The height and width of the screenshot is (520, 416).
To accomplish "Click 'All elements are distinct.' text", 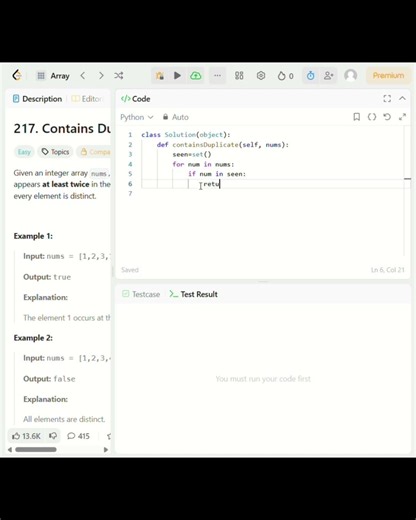I will coord(64,419).
